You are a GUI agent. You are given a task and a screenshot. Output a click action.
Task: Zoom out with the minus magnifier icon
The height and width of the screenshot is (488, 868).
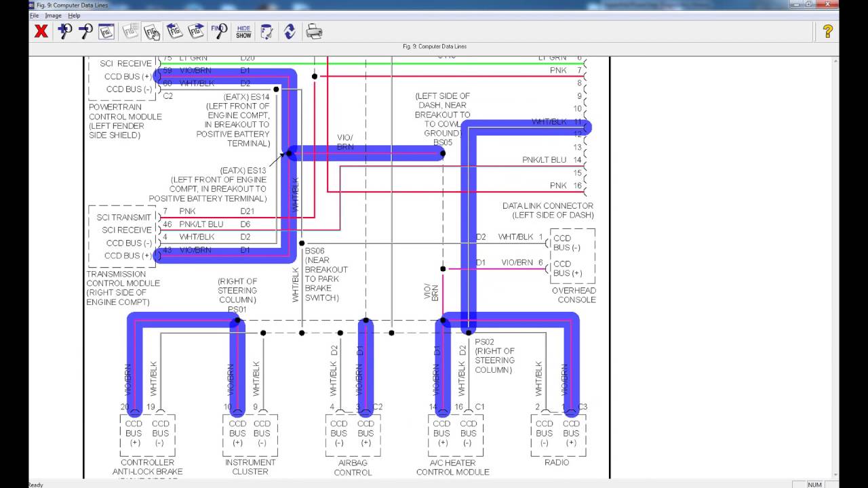click(x=85, y=31)
